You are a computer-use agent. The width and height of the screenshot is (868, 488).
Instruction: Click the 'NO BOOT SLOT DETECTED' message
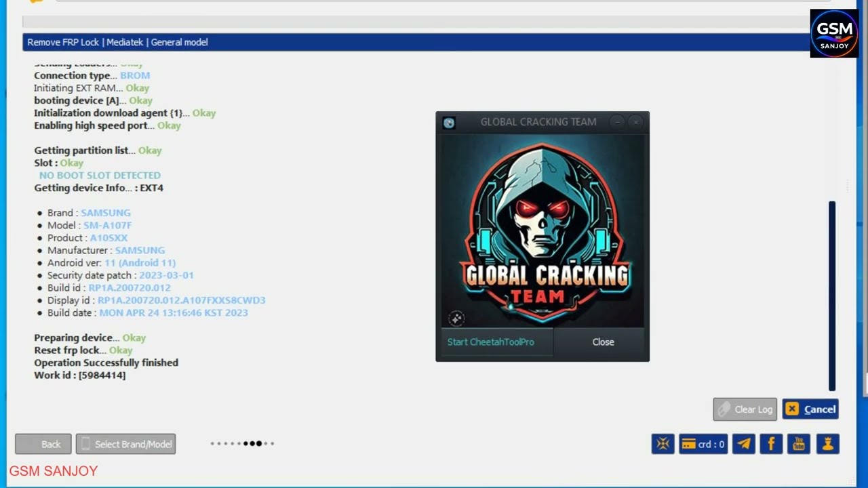click(100, 176)
